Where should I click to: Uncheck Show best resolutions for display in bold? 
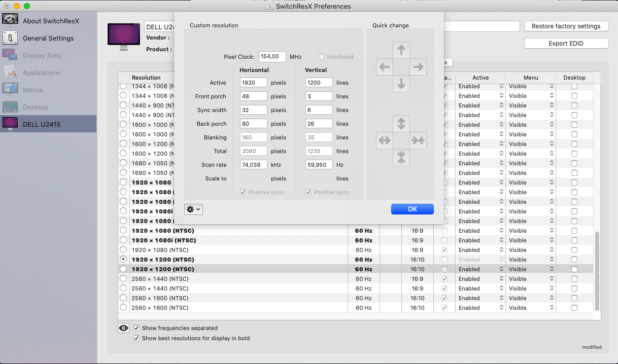pyautogui.click(x=136, y=338)
